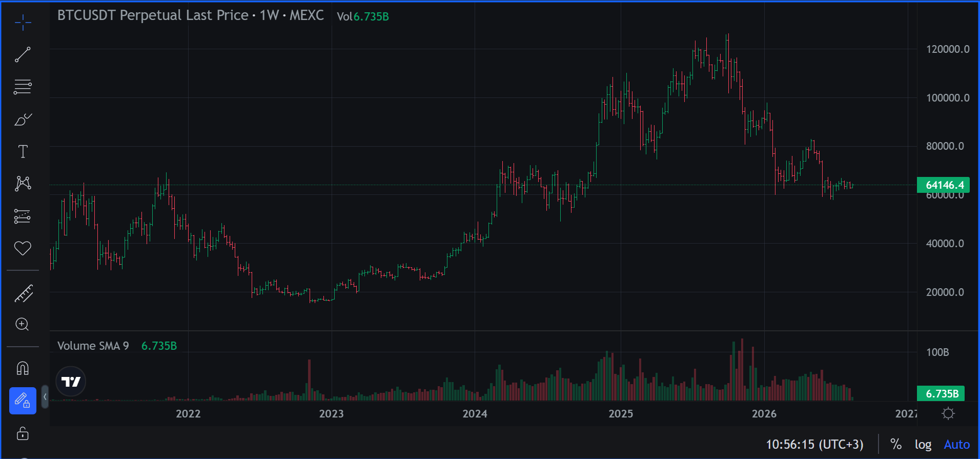Click the 80000.0 price axis label
This screenshot has width=980, height=459.
click(945, 146)
